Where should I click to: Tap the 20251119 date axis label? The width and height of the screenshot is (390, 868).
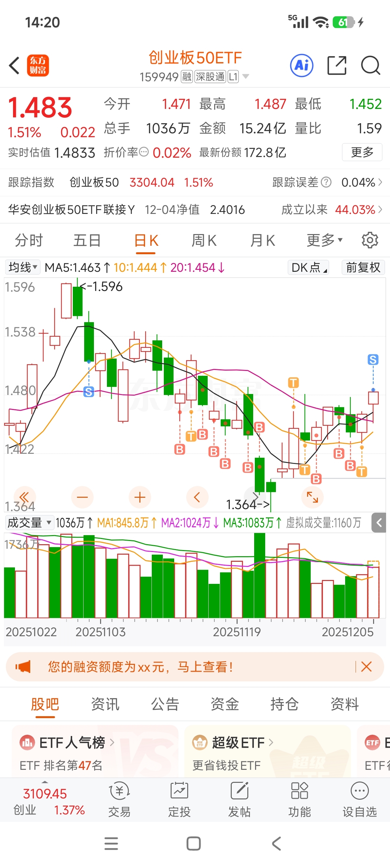click(237, 632)
